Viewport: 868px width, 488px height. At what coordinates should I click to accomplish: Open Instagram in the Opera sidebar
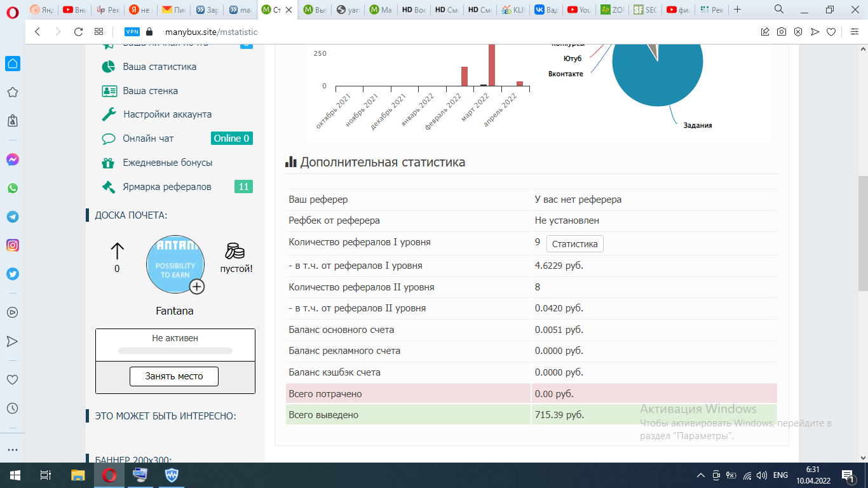(x=12, y=245)
